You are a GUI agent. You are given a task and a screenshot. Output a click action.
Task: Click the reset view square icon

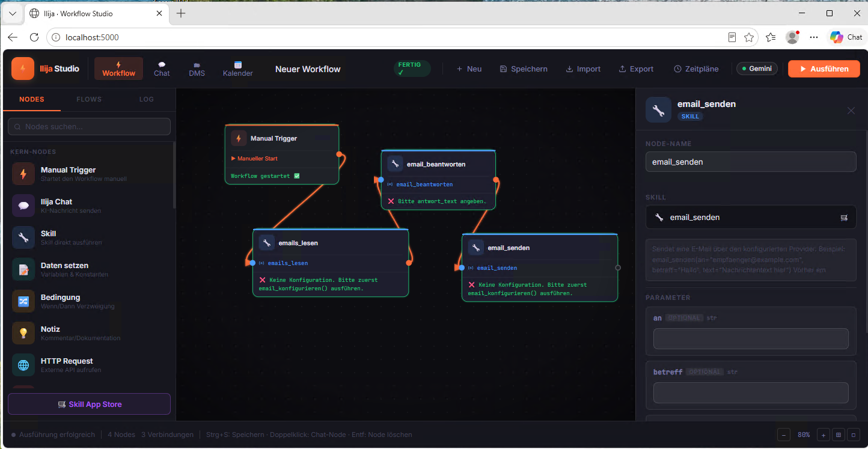click(x=853, y=435)
